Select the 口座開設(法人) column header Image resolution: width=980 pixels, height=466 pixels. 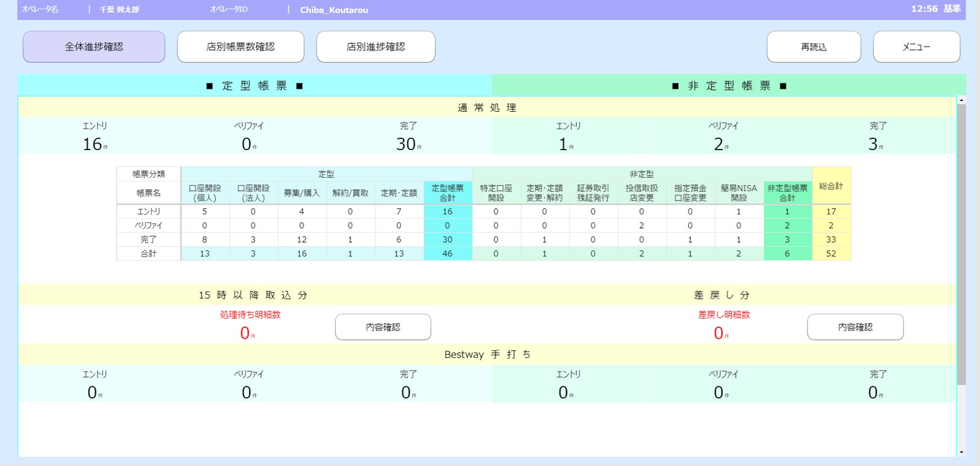(x=254, y=193)
